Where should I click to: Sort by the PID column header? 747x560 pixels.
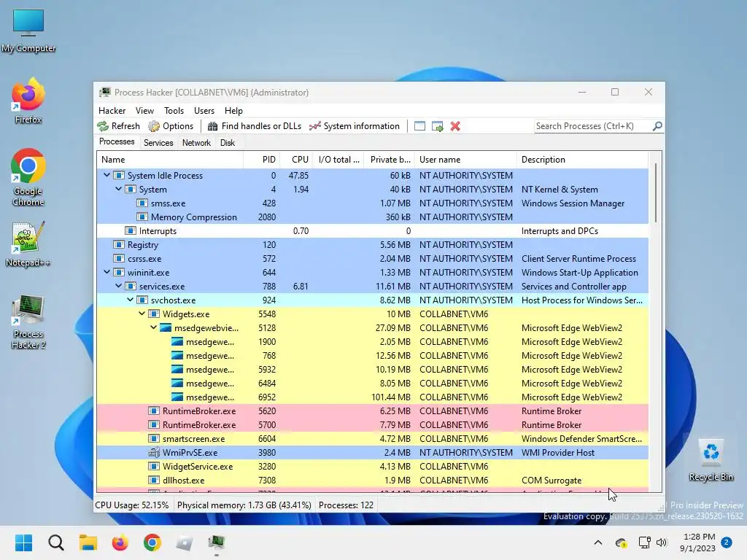(x=262, y=160)
